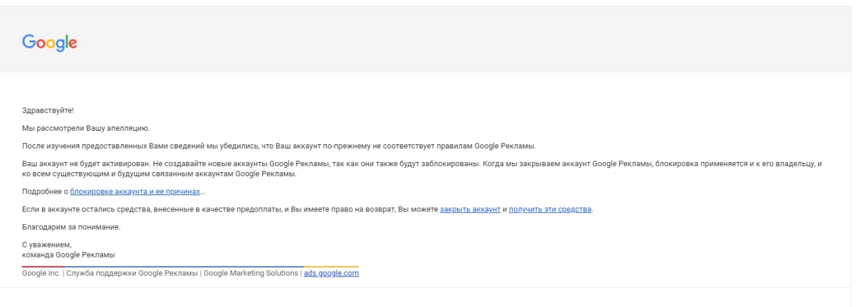The image size is (868, 307).
Task: Click the 'Подробнее о' text before the link
Action: pos(45,192)
